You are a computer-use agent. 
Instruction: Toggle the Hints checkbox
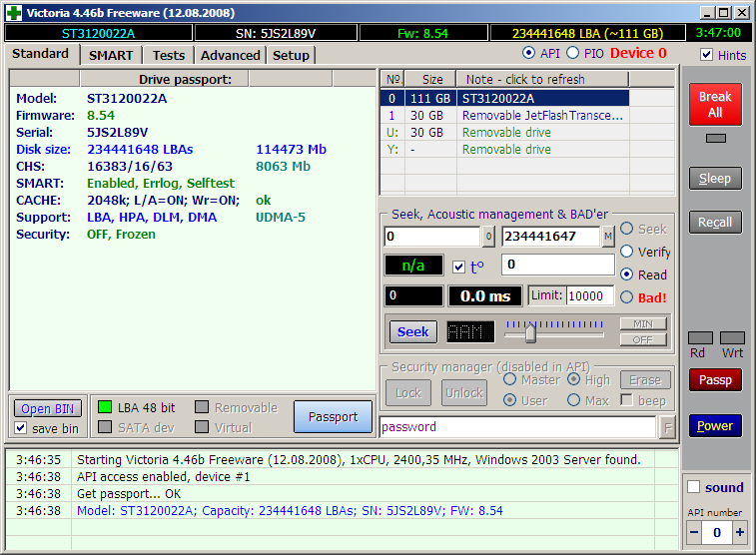(x=706, y=55)
